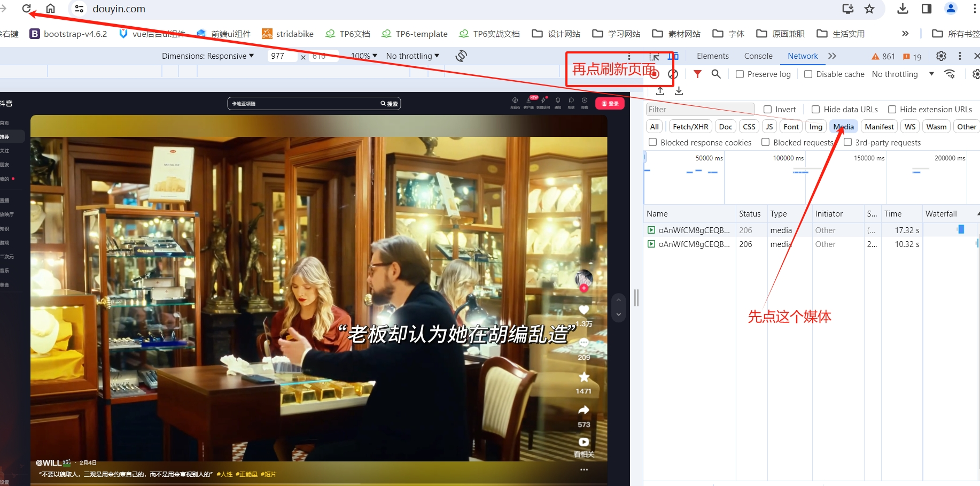Click the 看相关 related videos button
This screenshot has width=980, height=486.
coord(584,448)
